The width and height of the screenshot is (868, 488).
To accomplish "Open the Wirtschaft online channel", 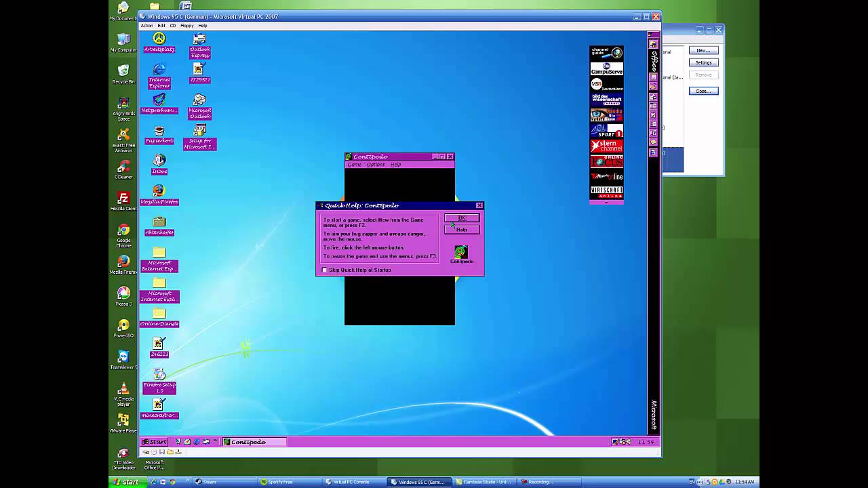I will pyautogui.click(x=606, y=192).
